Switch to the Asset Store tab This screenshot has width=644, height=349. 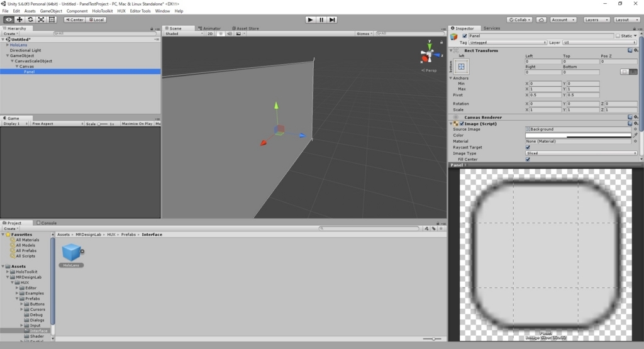coord(246,28)
